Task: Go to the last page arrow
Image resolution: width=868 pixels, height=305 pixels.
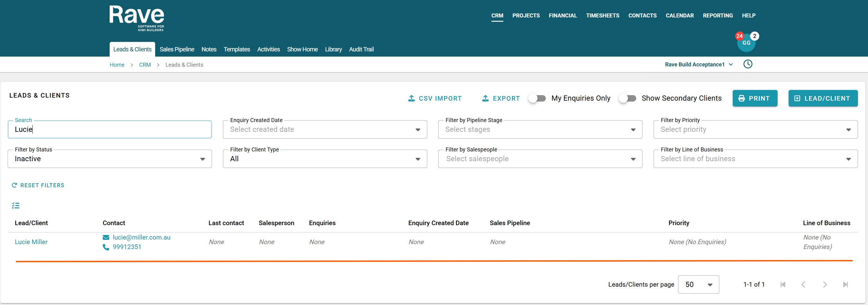Action: tap(845, 285)
